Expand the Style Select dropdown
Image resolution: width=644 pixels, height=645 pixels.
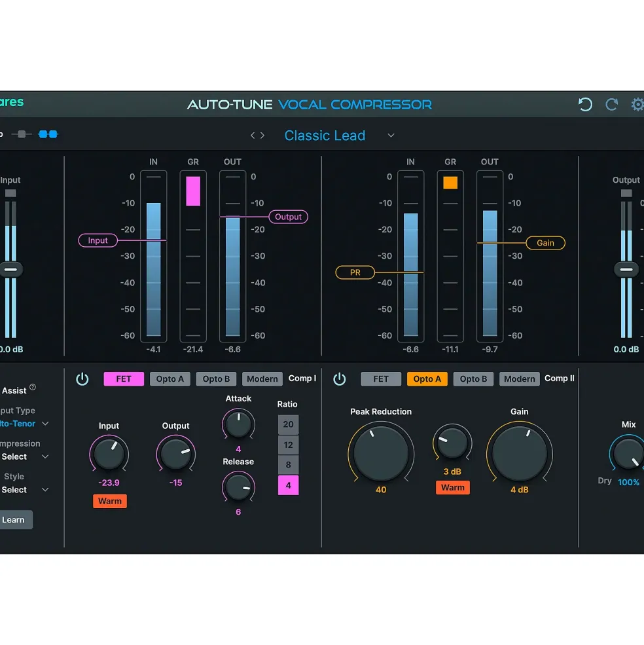(46, 490)
